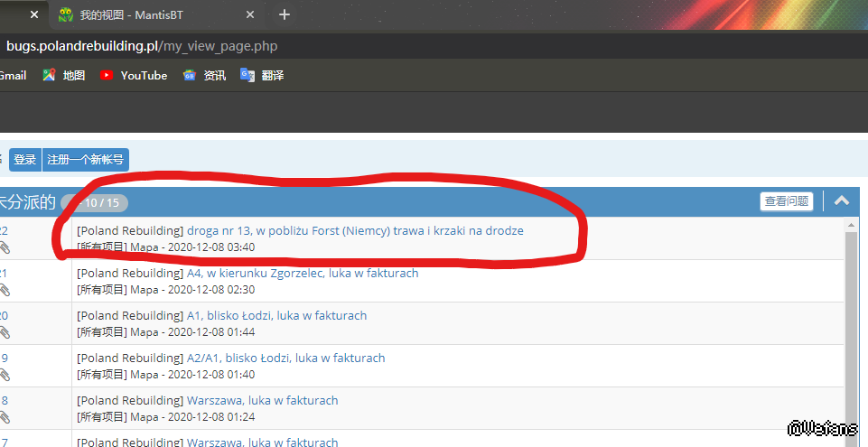
Task: Open issue A4, w kierunku Zgorzelec
Action: point(303,273)
